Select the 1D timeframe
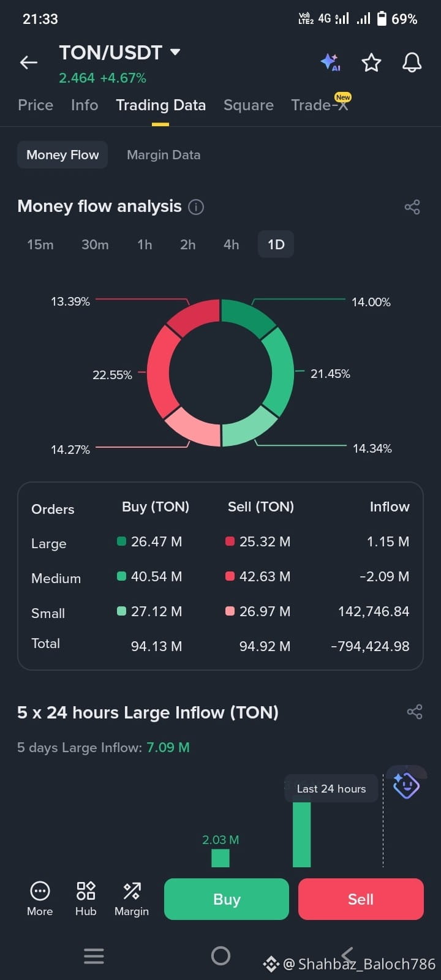 point(276,244)
